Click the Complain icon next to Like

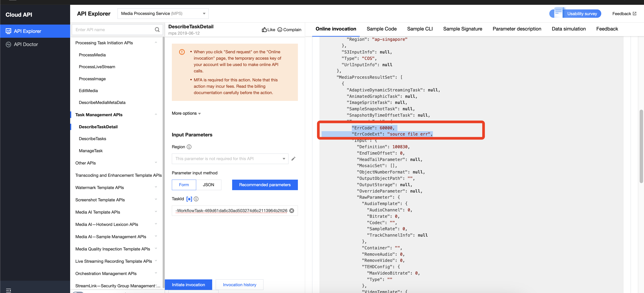[280, 30]
